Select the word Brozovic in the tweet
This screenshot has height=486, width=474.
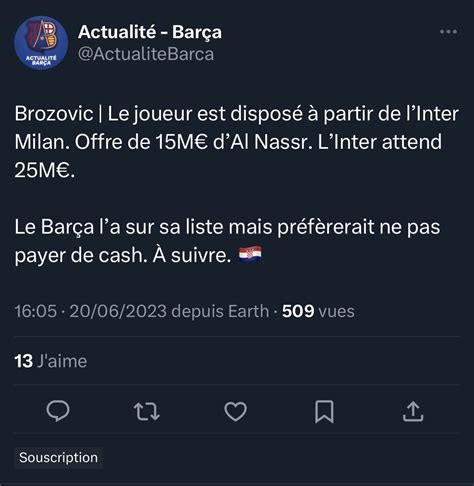click(54, 114)
